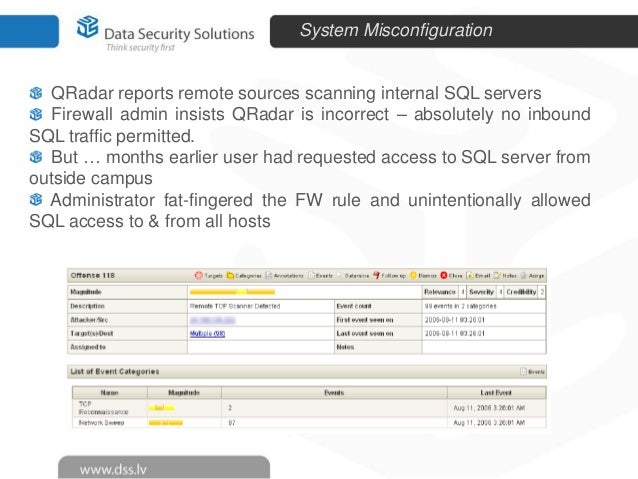The height and width of the screenshot is (479, 638).
Task: Sort by Magnitude column in categories table
Action: click(x=184, y=393)
